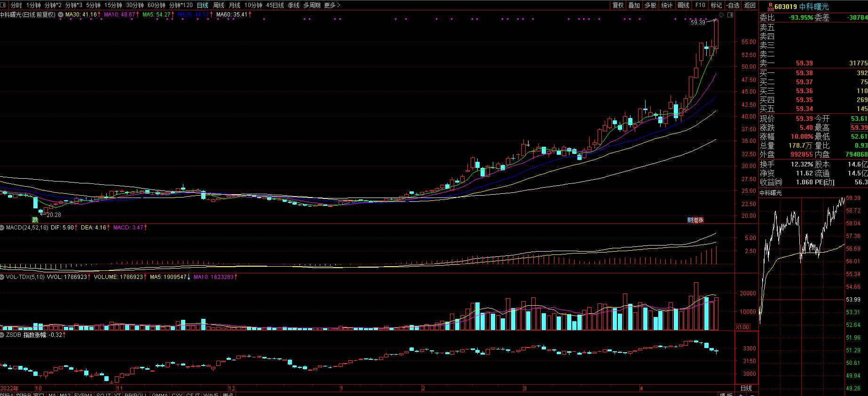
Task: Toggle 叠加 overlay comparison
Action: pos(634,5)
